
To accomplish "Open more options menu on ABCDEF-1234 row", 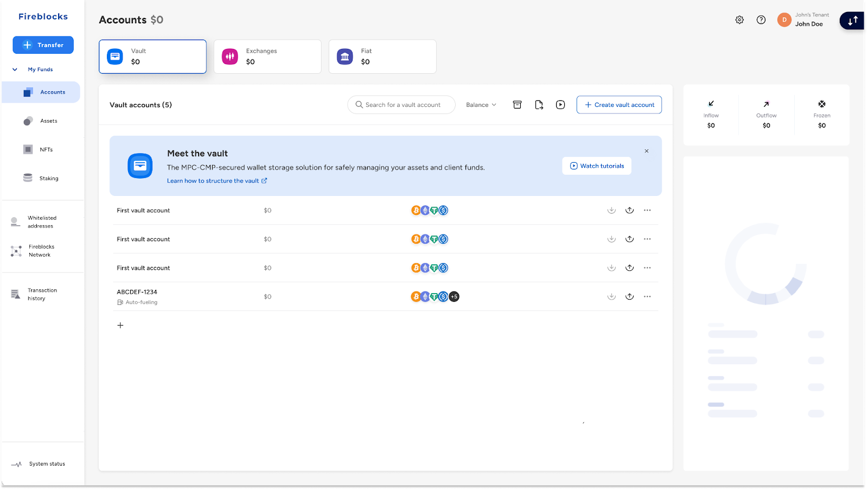I will coord(647,296).
